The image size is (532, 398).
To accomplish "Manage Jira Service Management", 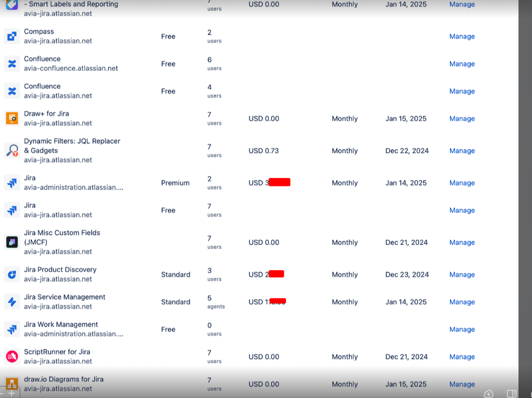I will pyautogui.click(x=462, y=302).
